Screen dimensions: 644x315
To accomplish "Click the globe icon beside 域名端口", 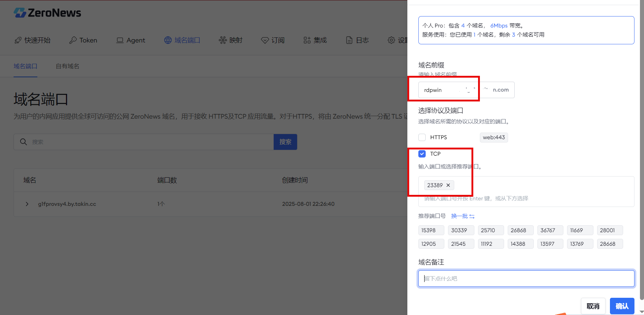I will (x=168, y=40).
